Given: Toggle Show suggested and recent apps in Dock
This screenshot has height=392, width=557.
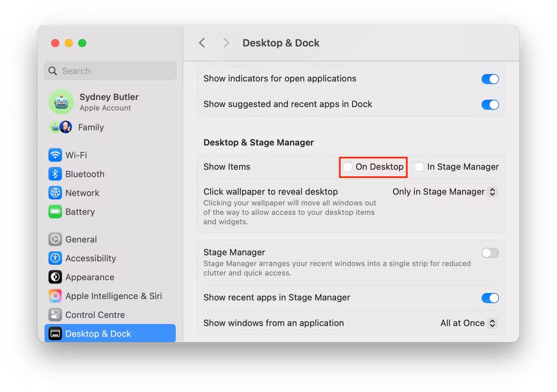Looking at the screenshot, I should click(x=490, y=105).
